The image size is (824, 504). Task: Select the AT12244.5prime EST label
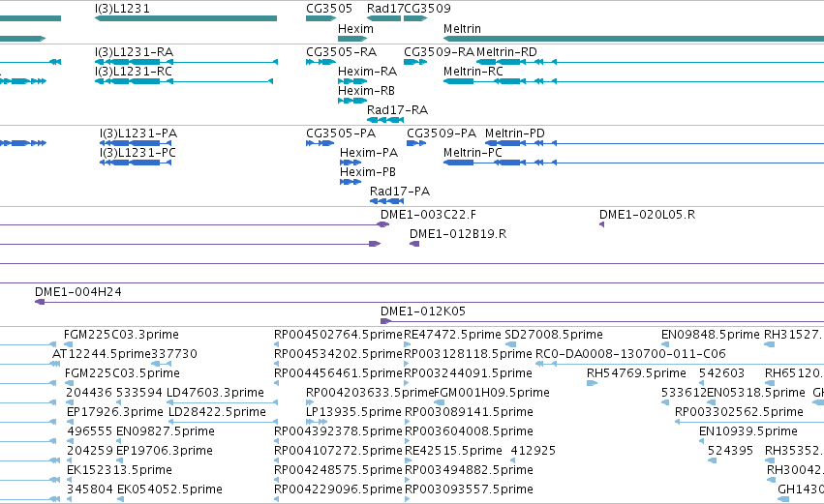[x=102, y=354]
